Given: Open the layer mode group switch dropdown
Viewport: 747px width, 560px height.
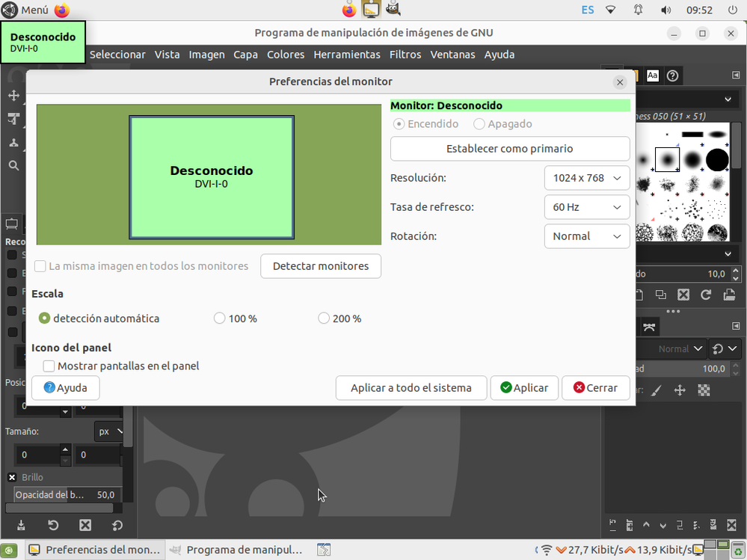Looking at the screenshot, I should coord(724,349).
